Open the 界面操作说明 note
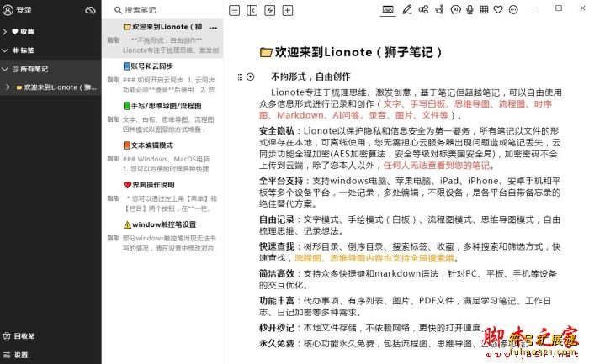Viewport: 589px width, 364px height. pyautogui.click(x=162, y=197)
